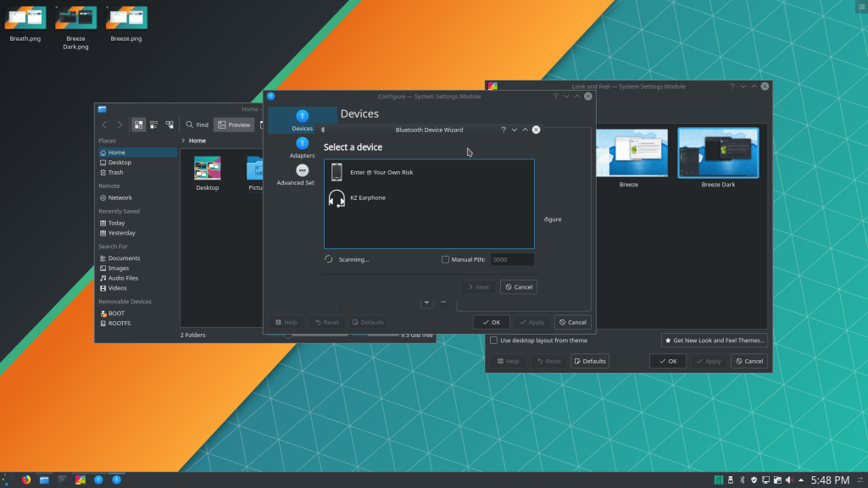This screenshot has height=488, width=868.
Task: Choose the Breeze Dark theme thumbnail
Action: [718, 158]
